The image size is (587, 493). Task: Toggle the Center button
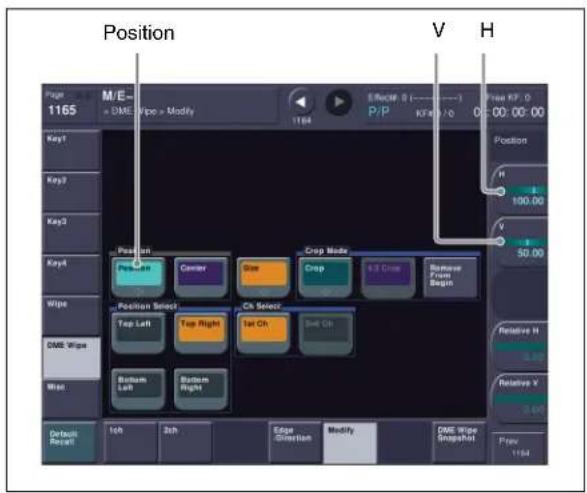click(201, 277)
